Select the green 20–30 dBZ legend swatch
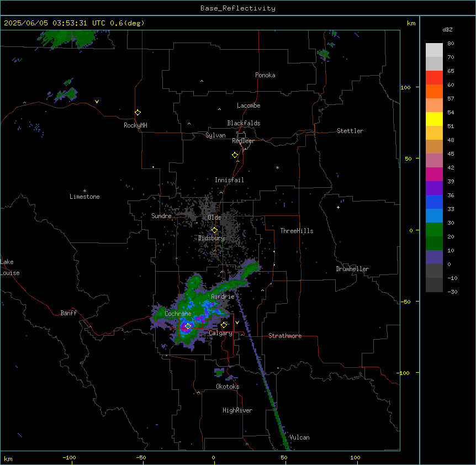 (x=434, y=230)
